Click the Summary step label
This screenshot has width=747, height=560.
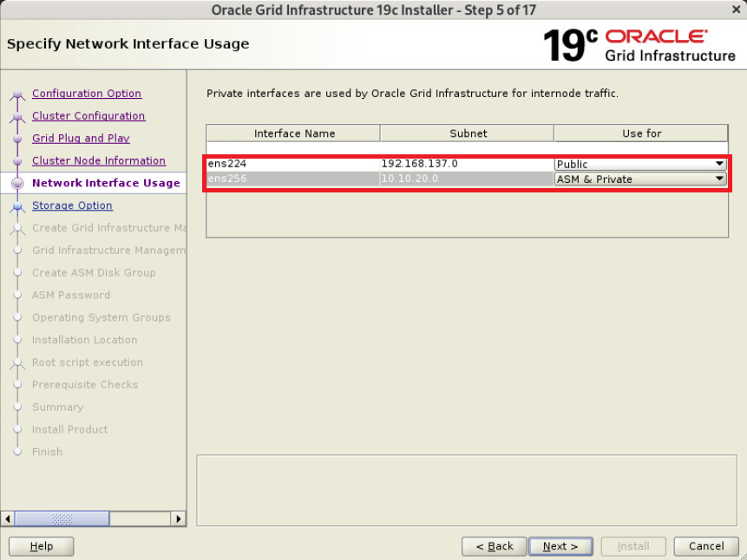(57, 407)
